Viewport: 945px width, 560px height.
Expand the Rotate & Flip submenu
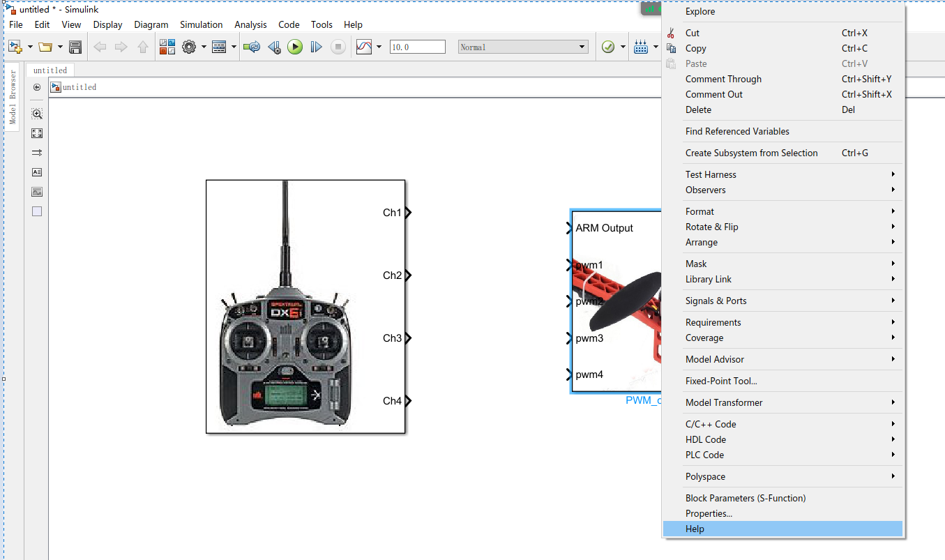click(711, 227)
